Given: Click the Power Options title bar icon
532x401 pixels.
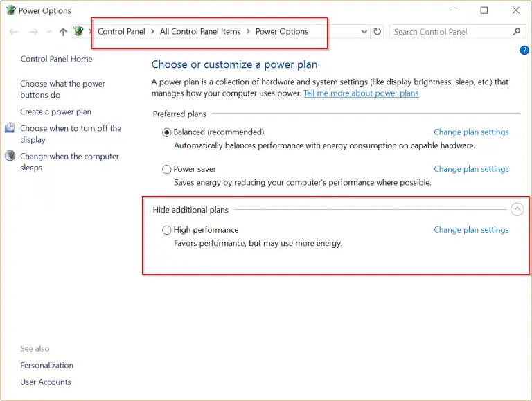Looking at the screenshot, I should click(10, 10).
